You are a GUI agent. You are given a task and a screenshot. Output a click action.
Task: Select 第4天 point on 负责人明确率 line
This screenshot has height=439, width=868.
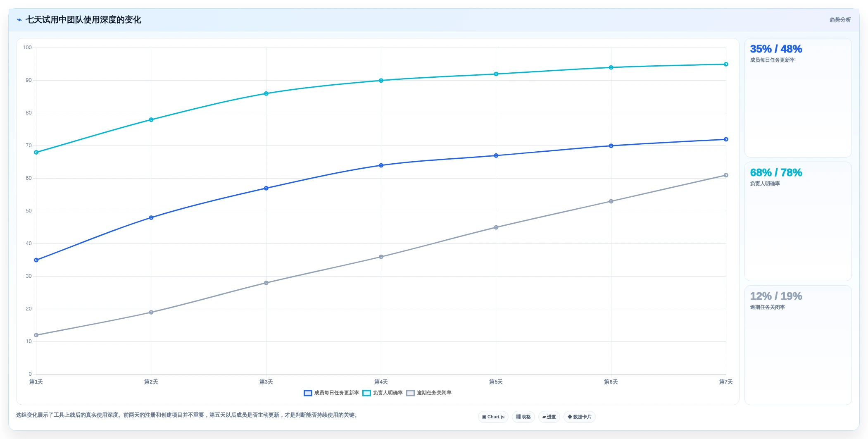point(381,81)
